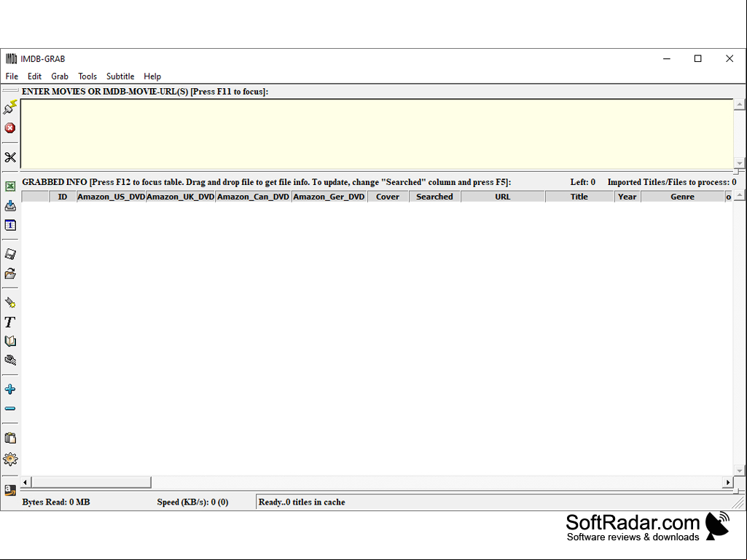
Task: Click the 'Left: 0' counter text
Action: click(x=582, y=182)
